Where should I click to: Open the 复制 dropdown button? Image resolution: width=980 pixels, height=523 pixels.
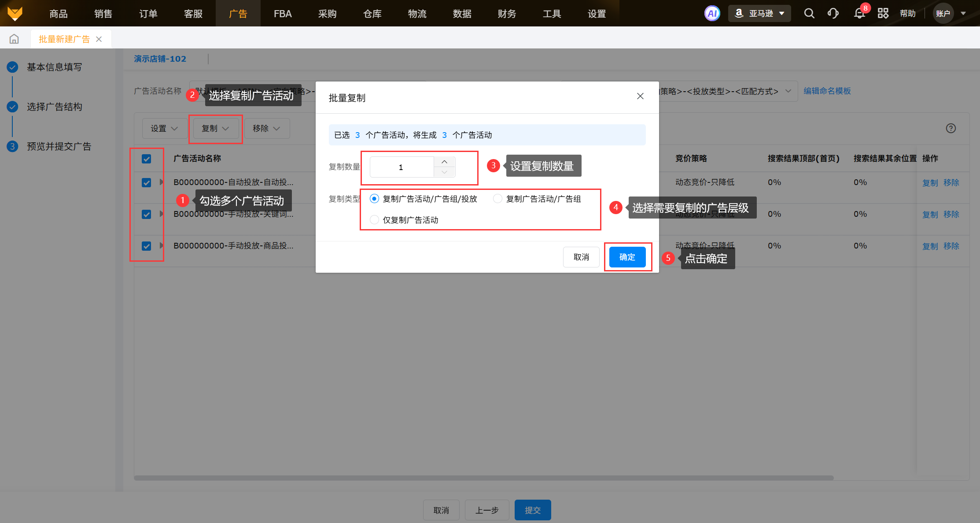[x=215, y=128]
